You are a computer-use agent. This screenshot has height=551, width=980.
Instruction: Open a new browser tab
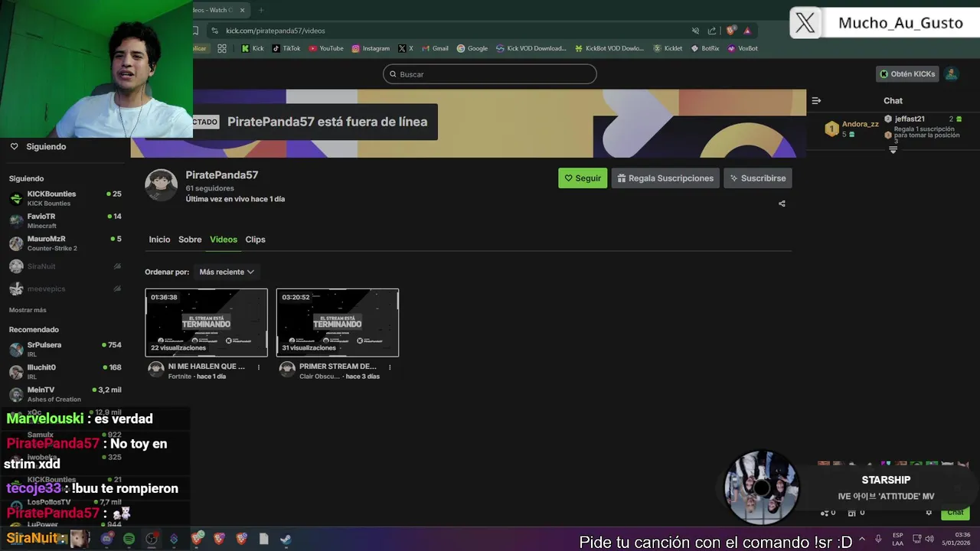click(261, 10)
